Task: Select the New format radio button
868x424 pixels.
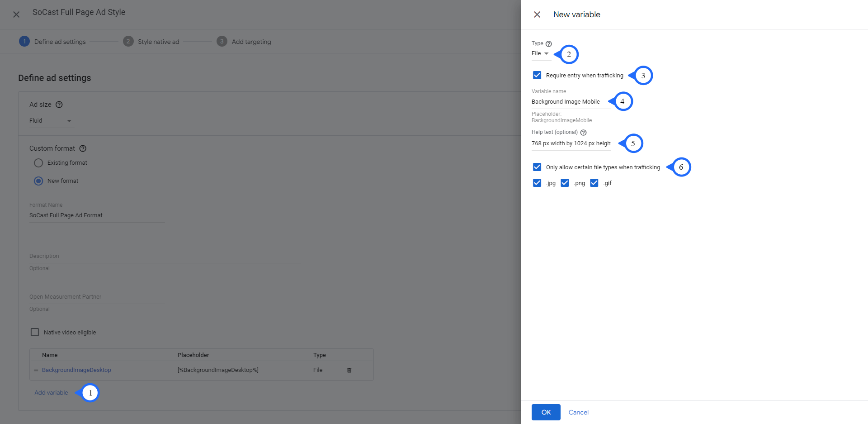Action: [38, 181]
